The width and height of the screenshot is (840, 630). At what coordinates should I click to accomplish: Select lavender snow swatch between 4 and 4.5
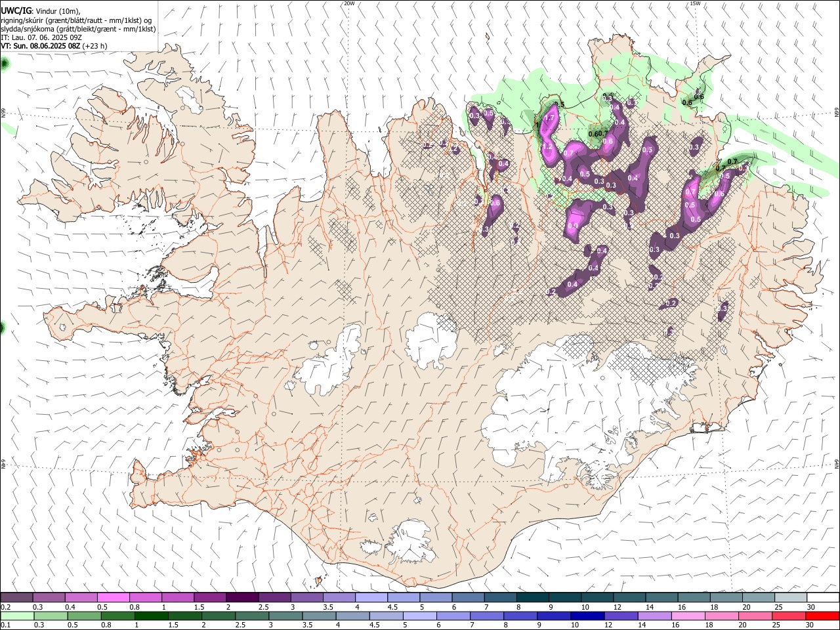(371, 598)
